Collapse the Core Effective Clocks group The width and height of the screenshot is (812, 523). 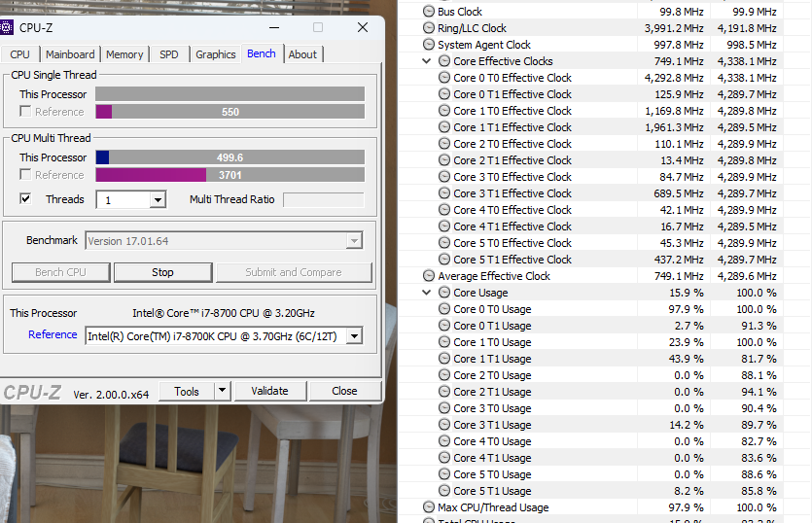427,60
